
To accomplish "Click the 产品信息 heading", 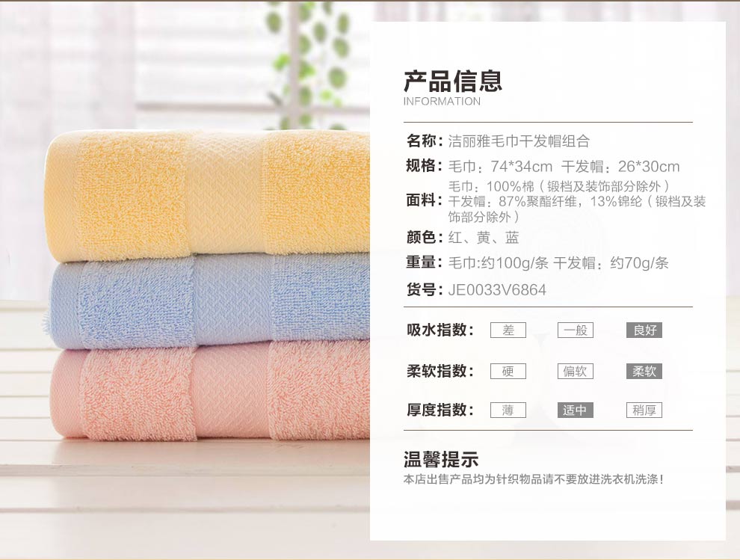I will tap(452, 81).
